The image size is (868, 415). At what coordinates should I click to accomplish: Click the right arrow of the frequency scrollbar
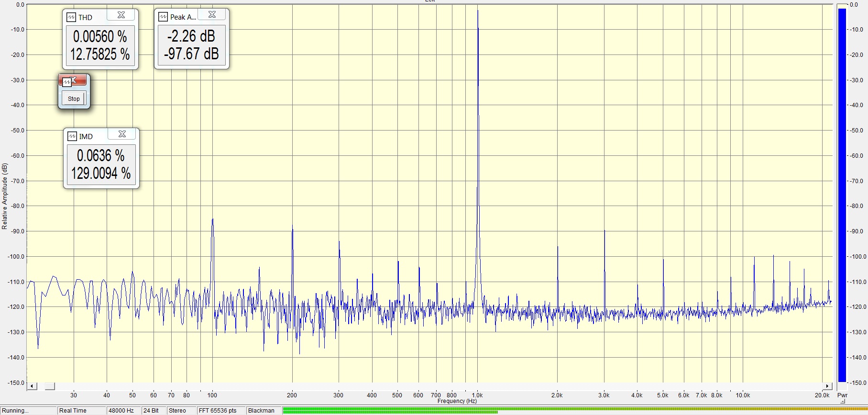click(827, 386)
